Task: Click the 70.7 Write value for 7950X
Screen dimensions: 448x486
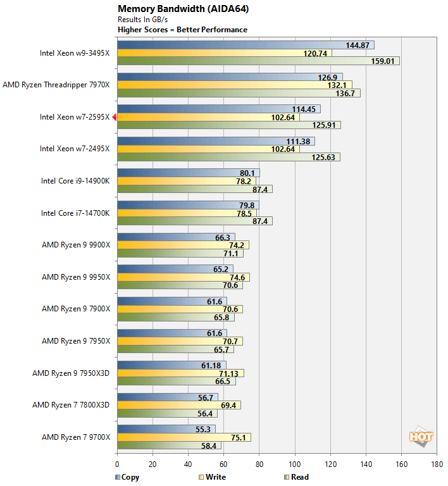Action: [x=230, y=342]
